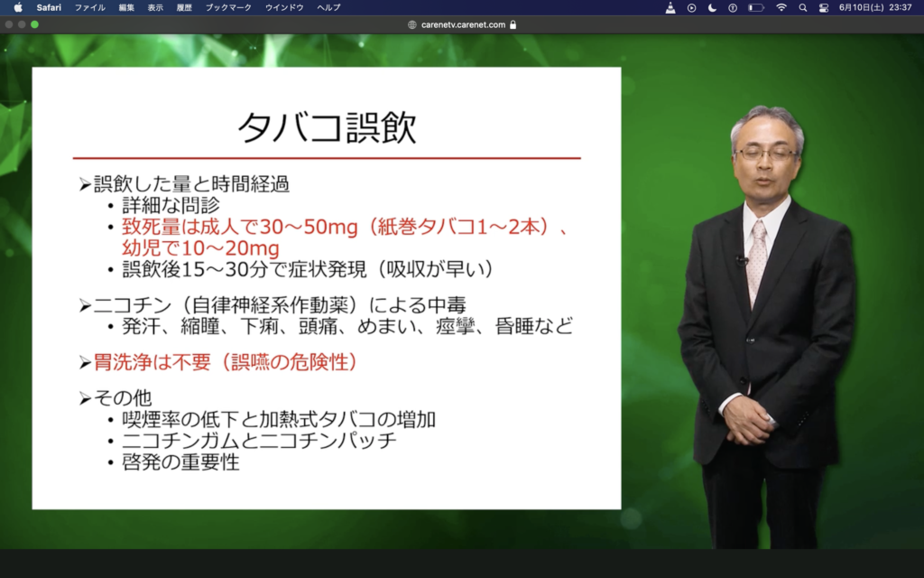Open Spotlight search magnifier icon
The width and height of the screenshot is (924, 578).
coord(802,7)
